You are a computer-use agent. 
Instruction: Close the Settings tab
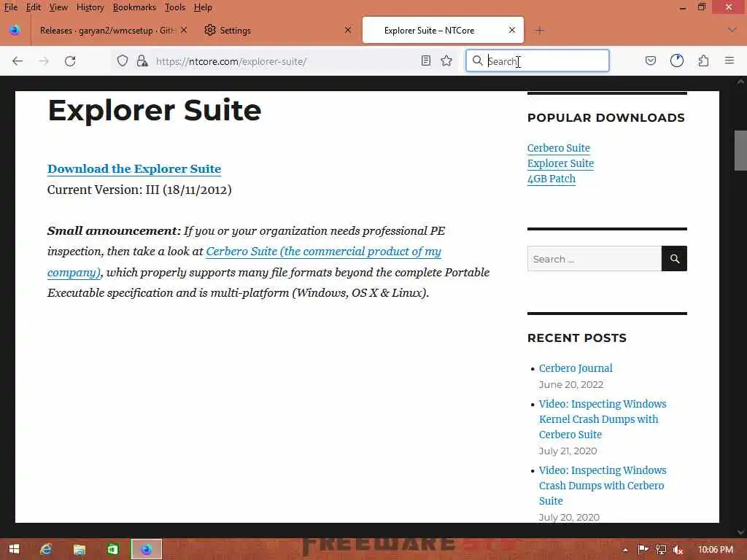[348, 30]
